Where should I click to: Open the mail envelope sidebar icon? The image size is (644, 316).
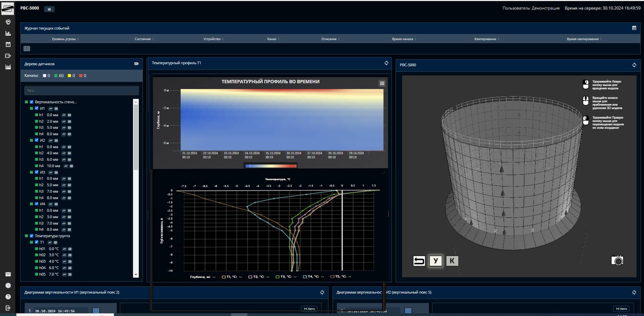pyautogui.click(x=8, y=274)
